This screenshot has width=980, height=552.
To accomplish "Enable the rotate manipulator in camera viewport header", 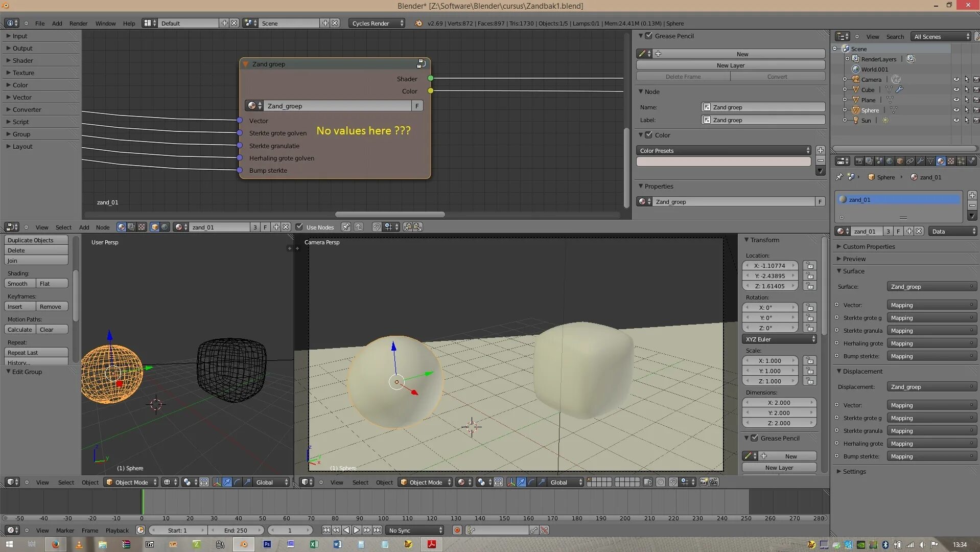I will pyautogui.click(x=531, y=482).
